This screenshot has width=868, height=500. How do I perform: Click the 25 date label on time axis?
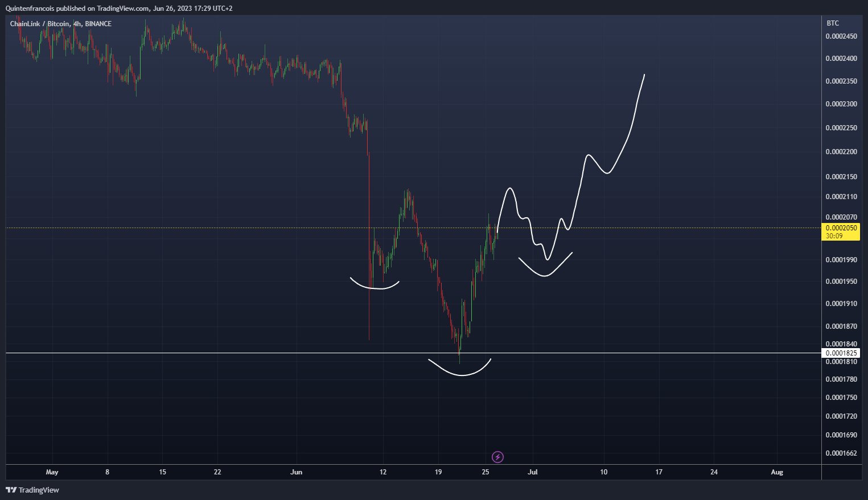pos(486,472)
